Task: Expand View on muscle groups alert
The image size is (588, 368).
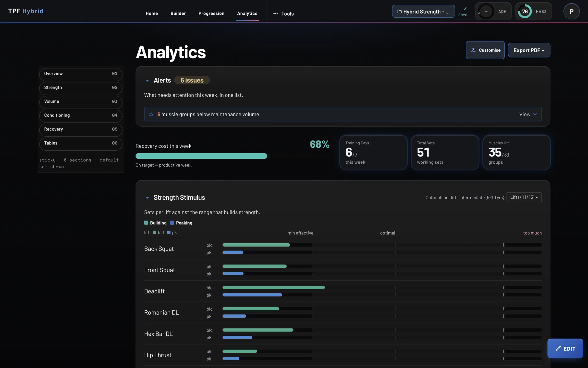Action: (528, 114)
